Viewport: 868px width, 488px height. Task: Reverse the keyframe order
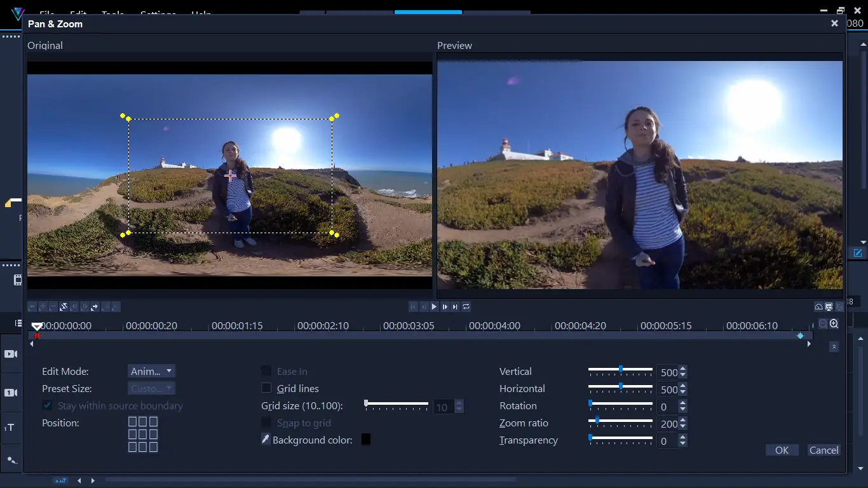[64, 307]
